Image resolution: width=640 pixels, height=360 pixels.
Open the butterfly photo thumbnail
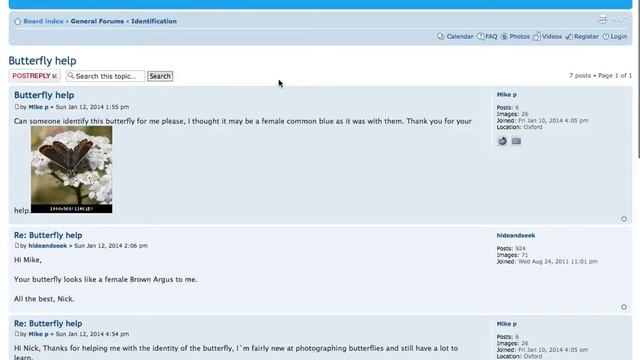[71, 169]
